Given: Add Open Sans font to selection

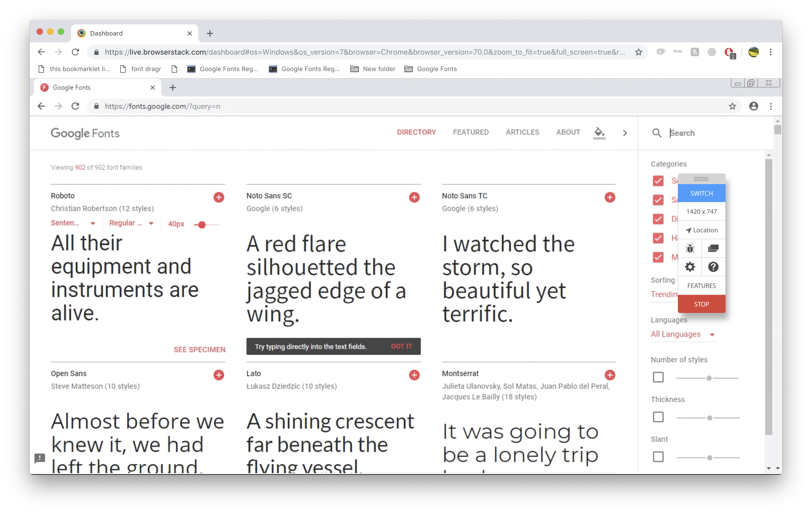Looking at the screenshot, I should coord(219,374).
